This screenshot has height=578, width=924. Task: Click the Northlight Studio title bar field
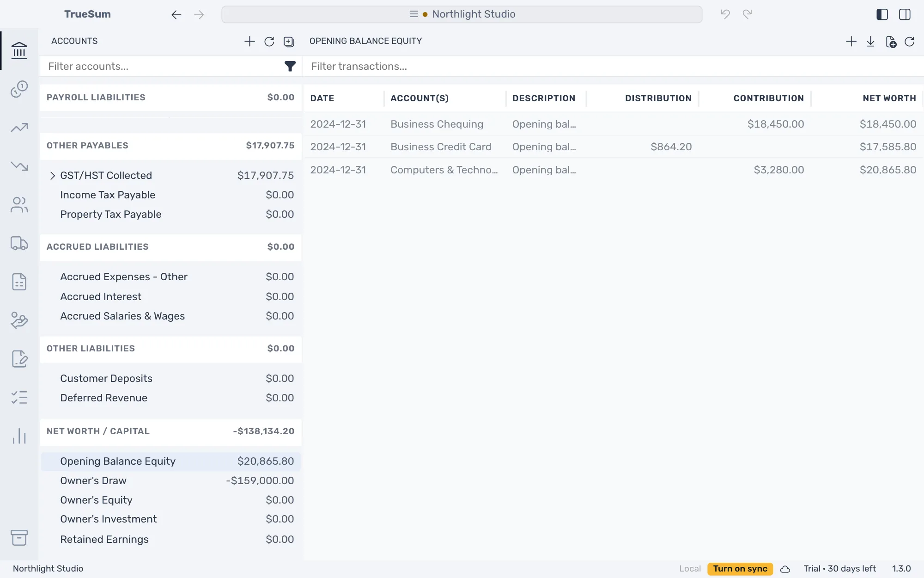(x=462, y=14)
